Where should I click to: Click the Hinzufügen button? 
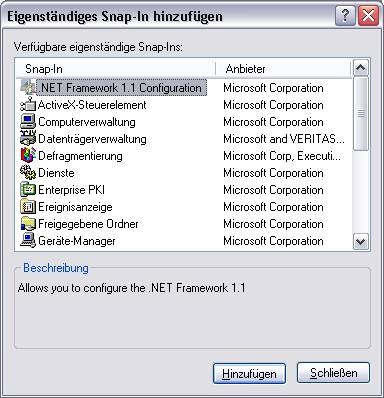pyautogui.click(x=249, y=373)
